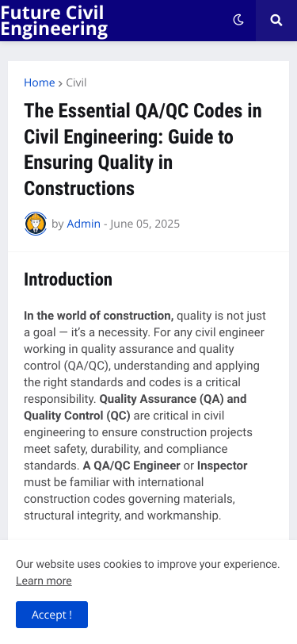
Task: Click the bold 'In the world of construction,' text
Action: click(x=99, y=316)
